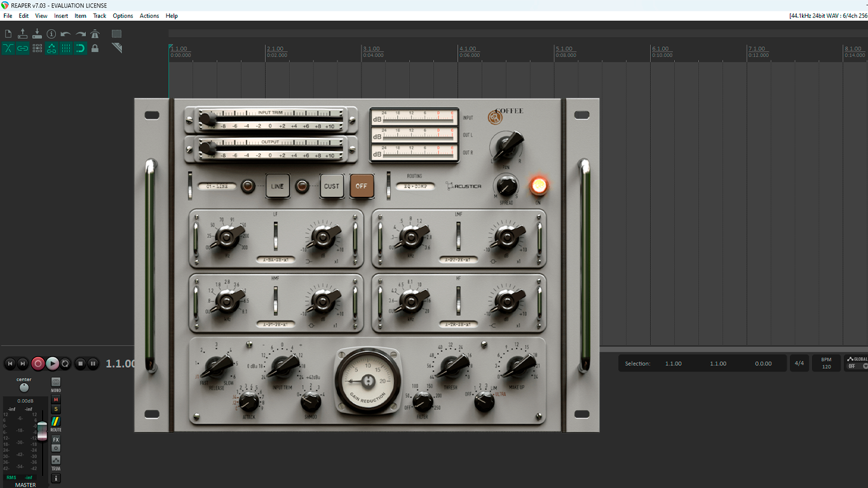Click the Redo arrow icon
Viewport: 868px width, 488px height.
tap(81, 34)
